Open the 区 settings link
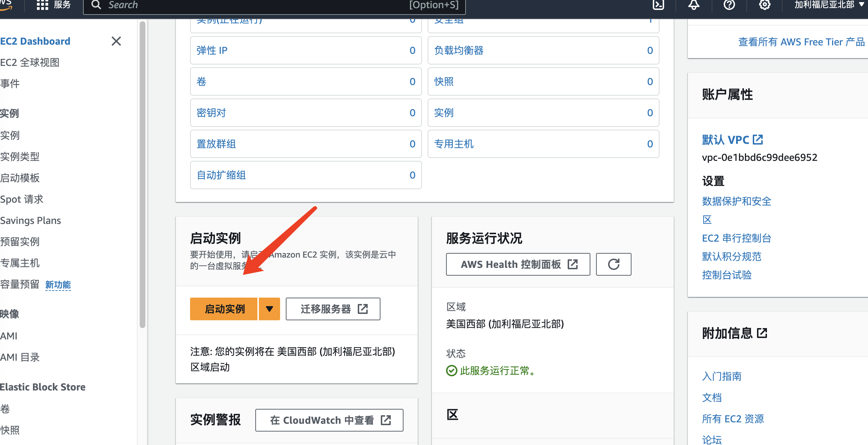The image size is (868, 445). tap(707, 220)
